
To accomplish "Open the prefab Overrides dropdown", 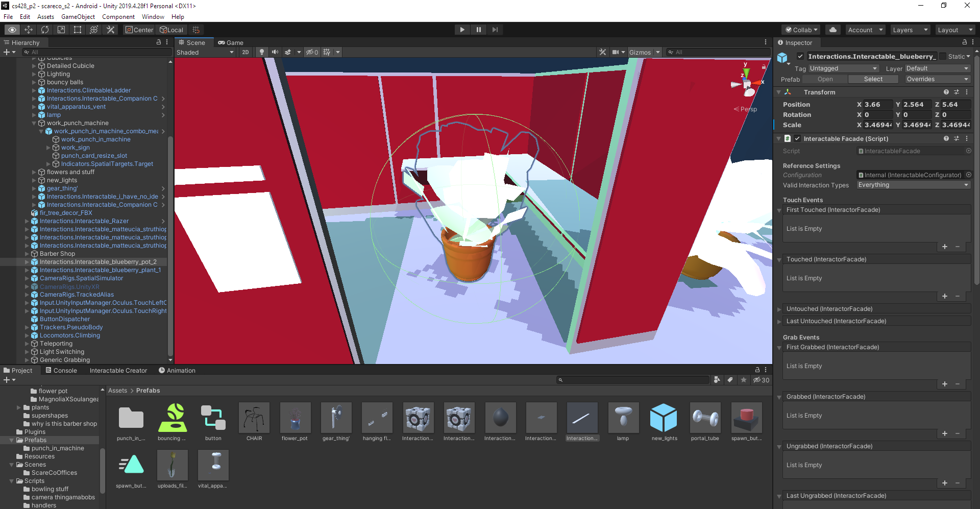I will coord(937,79).
